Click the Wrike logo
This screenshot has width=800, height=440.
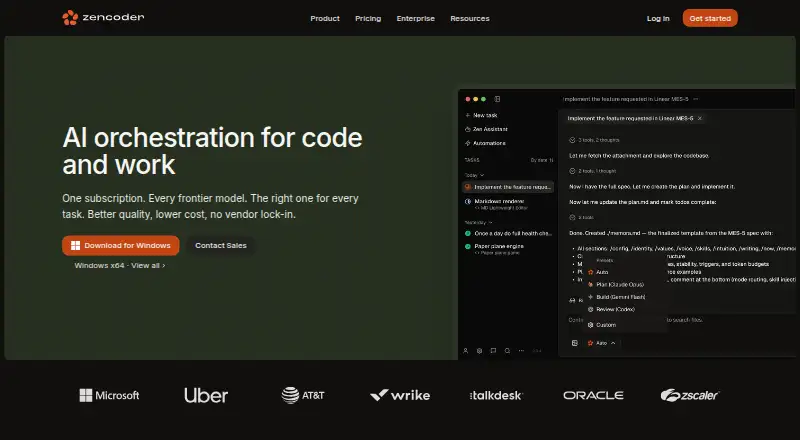(x=400, y=395)
